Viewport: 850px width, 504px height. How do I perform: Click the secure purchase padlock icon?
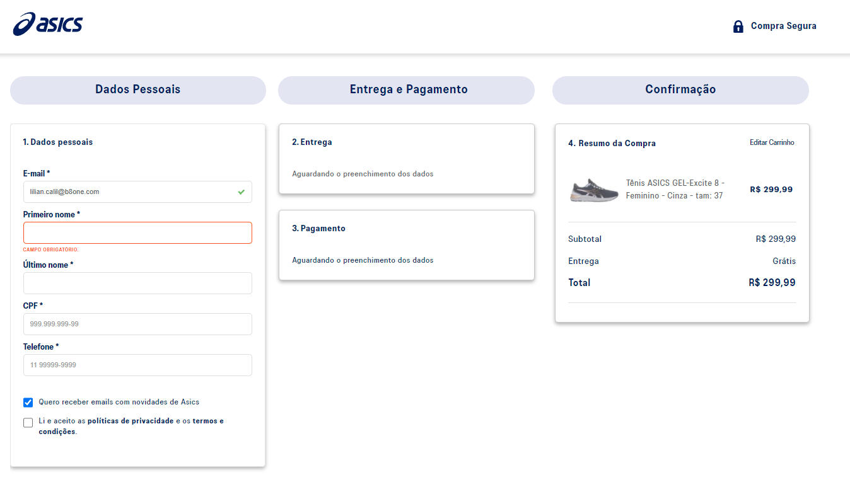click(x=738, y=26)
